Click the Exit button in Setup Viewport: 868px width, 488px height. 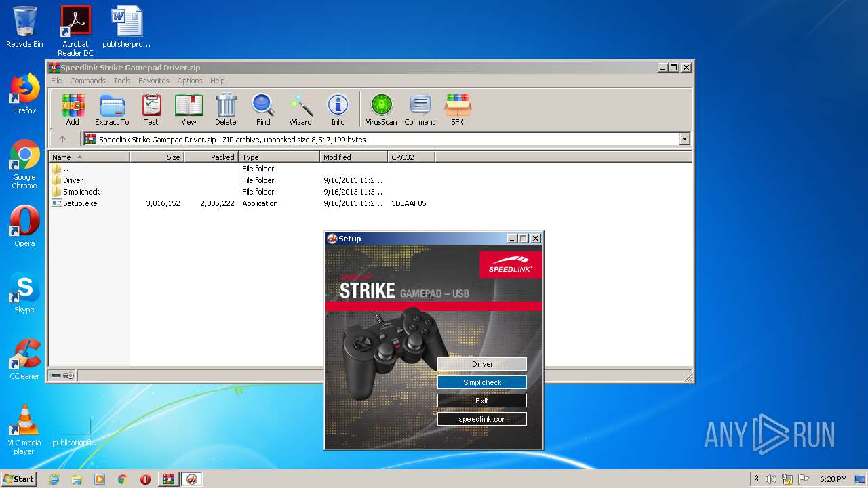click(x=482, y=401)
